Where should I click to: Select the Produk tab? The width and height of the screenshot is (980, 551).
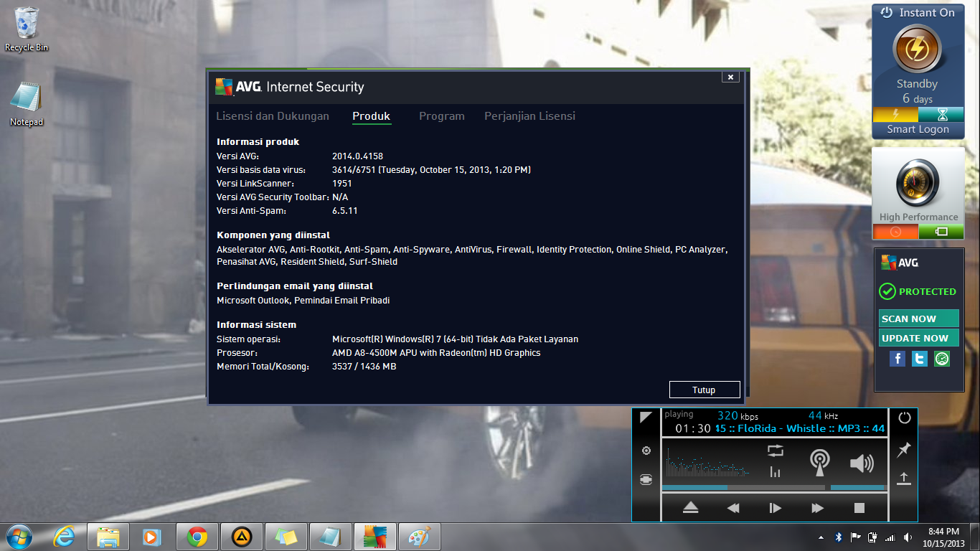371,116
